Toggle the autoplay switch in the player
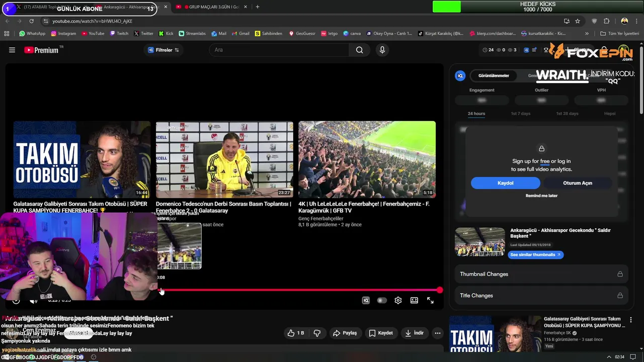The width and height of the screenshot is (644, 362). pos(382,300)
